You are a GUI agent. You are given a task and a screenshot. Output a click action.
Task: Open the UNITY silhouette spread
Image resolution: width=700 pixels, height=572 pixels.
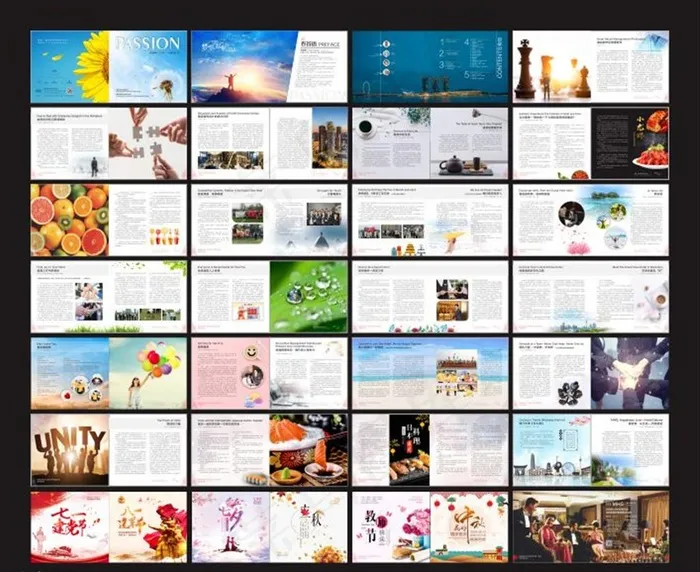108,449
